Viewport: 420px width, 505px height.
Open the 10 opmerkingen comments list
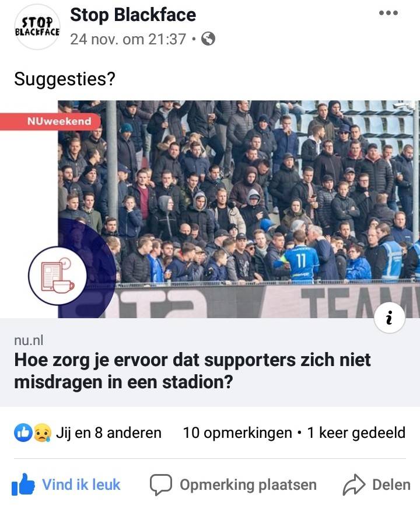tap(237, 433)
